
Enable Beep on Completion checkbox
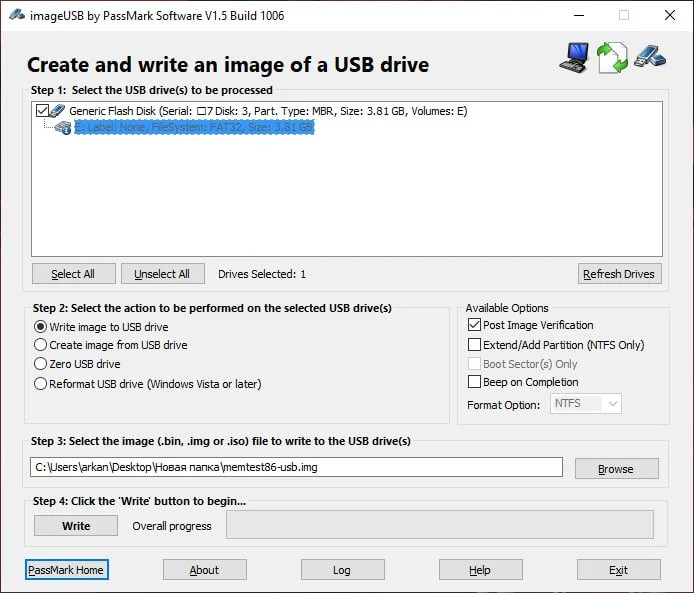click(474, 381)
